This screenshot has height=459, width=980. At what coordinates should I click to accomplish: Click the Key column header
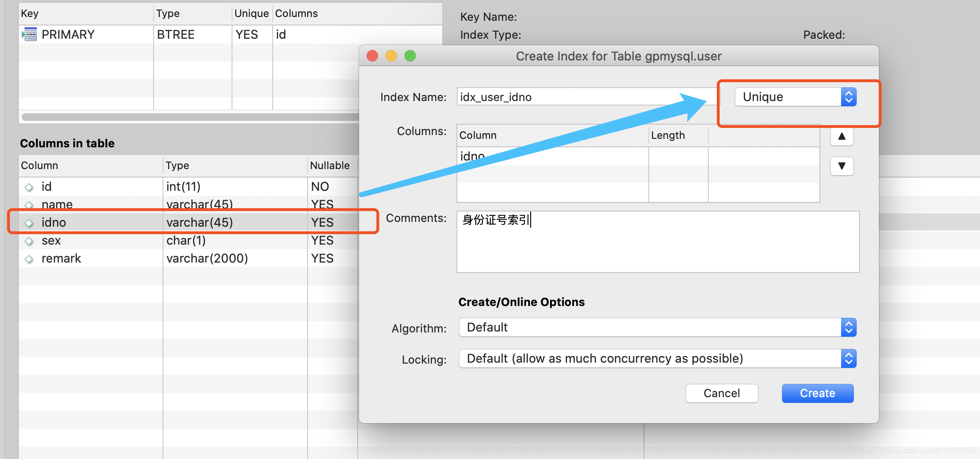pos(86,14)
